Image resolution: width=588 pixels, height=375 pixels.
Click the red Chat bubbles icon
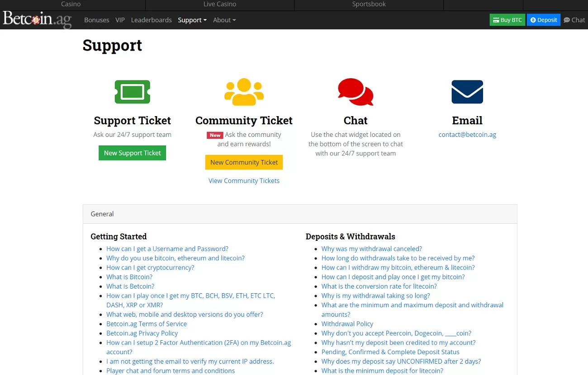(x=356, y=92)
